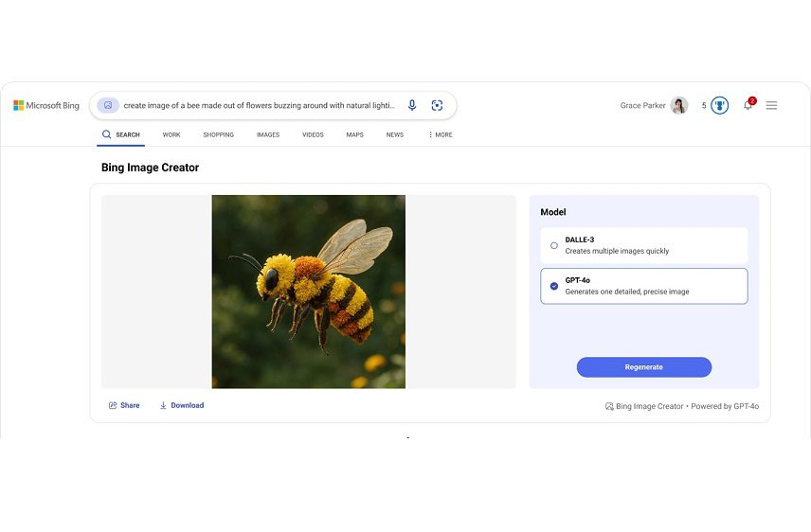811x532 pixels.
Task: Click the generated flower bee image
Action: coord(308,292)
